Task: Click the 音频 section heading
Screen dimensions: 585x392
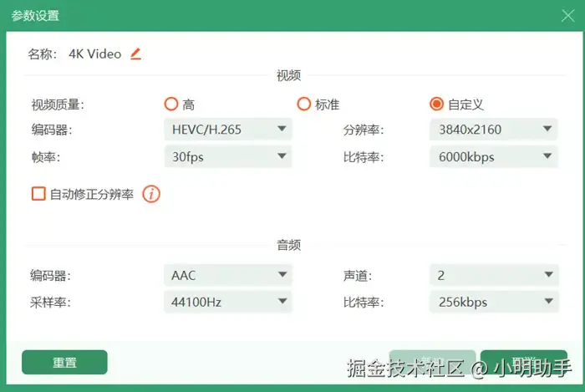Action: pyautogui.click(x=289, y=245)
